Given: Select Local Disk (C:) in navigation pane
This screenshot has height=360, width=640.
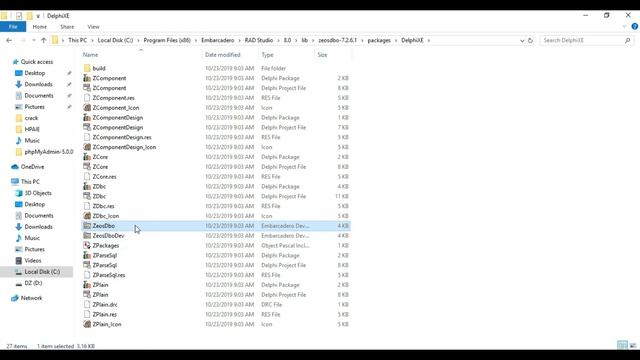Looking at the screenshot, I should tap(42, 271).
